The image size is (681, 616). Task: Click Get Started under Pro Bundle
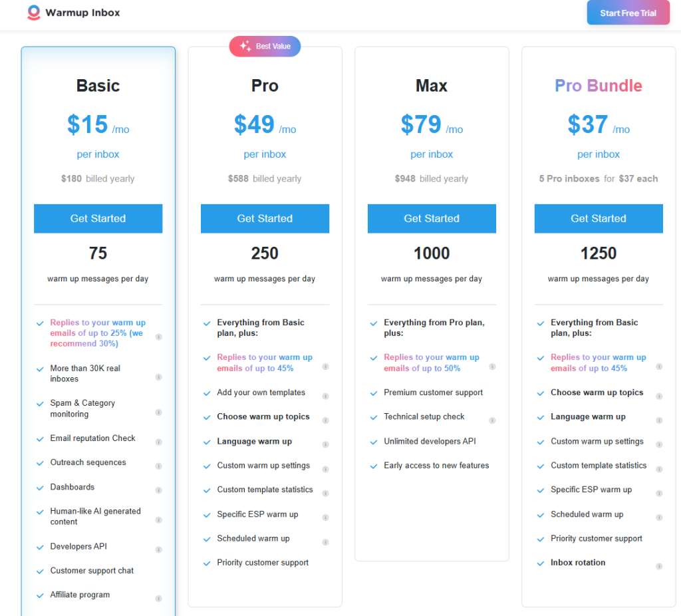[x=598, y=218]
